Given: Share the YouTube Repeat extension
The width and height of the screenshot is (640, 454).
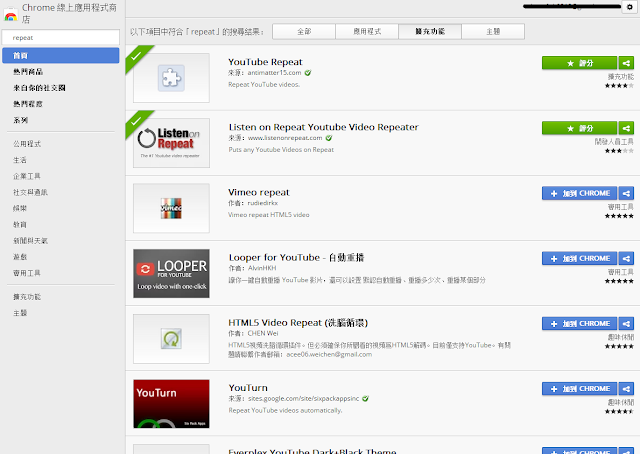Looking at the screenshot, I should [626, 63].
